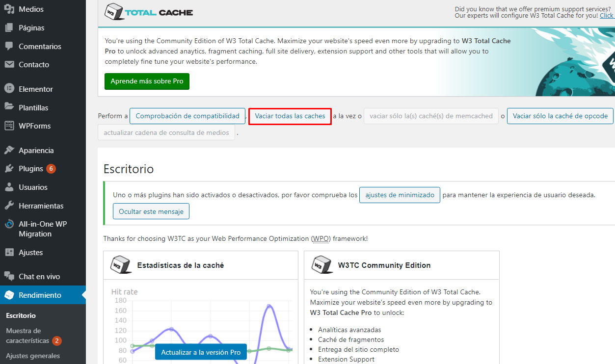Click Vaciar sólo la caché de opcode
This screenshot has width=615, height=364.
[560, 116]
